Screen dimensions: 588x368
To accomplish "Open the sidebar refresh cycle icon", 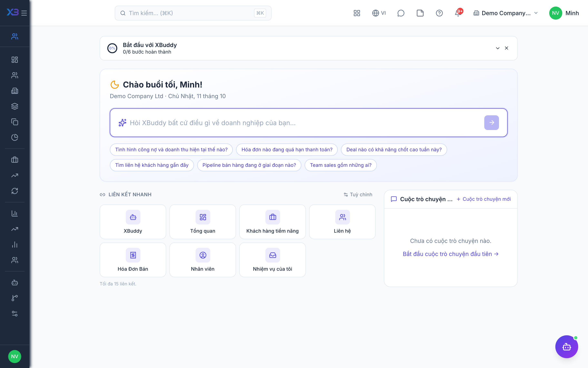I will coord(14,191).
